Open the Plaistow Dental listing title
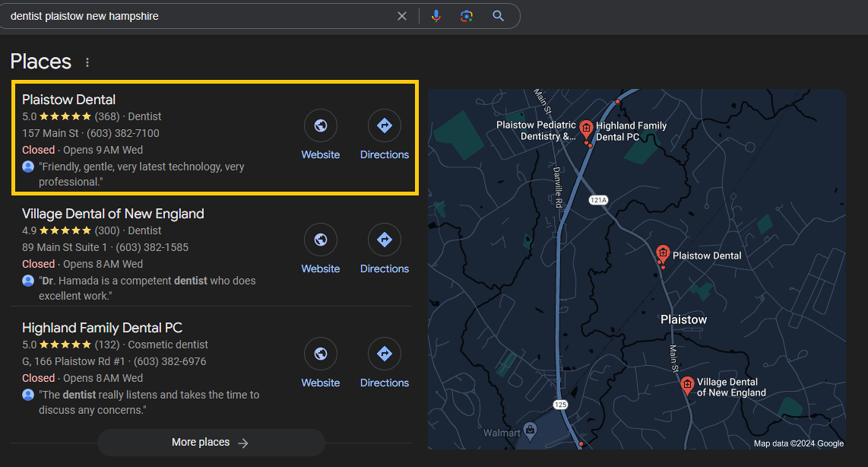Image resolution: width=868 pixels, height=467 pixels. point(69,100)
